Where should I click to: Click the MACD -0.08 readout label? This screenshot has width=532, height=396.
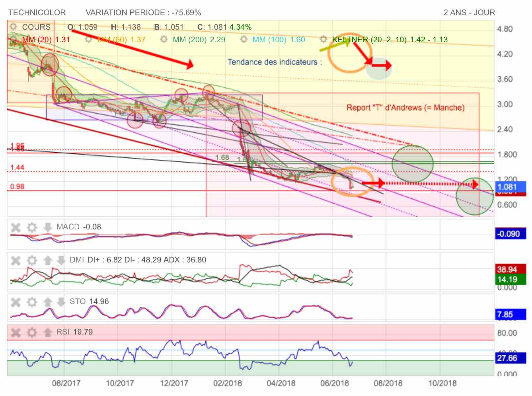(x=79, y=227)
